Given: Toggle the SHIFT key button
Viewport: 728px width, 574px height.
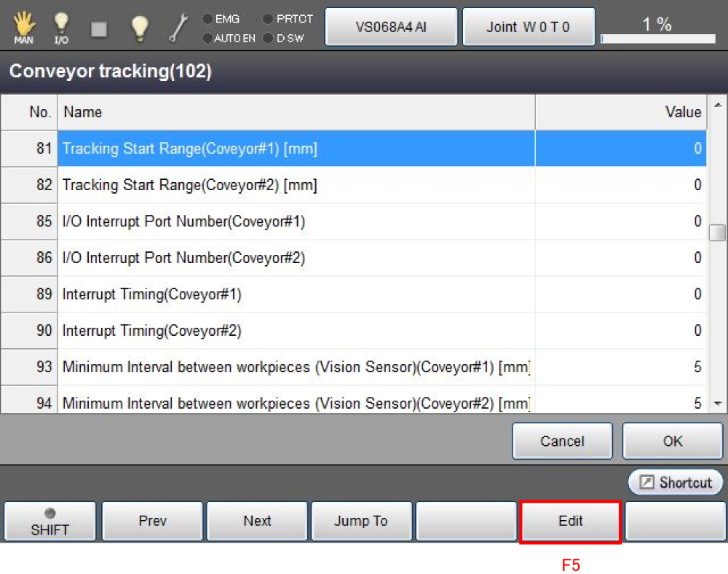Looking at the screenshot, I should tap(50, 521).
